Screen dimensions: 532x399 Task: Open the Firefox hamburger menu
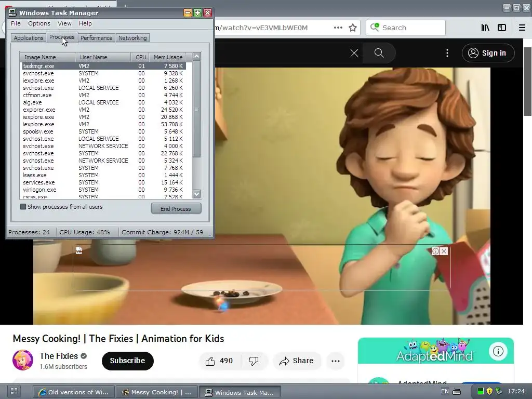[x=522, y=28]
